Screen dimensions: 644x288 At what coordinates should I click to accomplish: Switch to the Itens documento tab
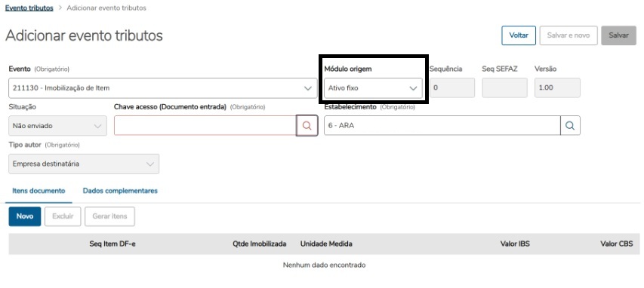39,191
